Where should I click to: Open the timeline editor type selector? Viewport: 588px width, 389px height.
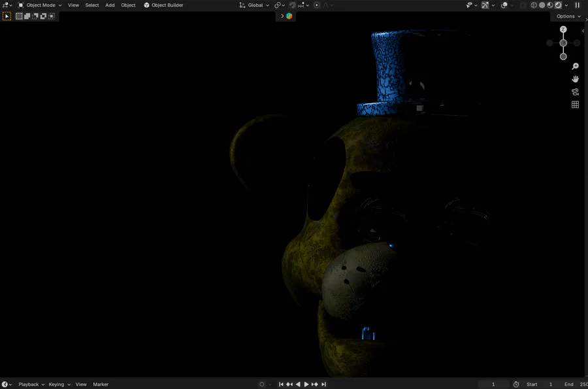coord(7,384)
